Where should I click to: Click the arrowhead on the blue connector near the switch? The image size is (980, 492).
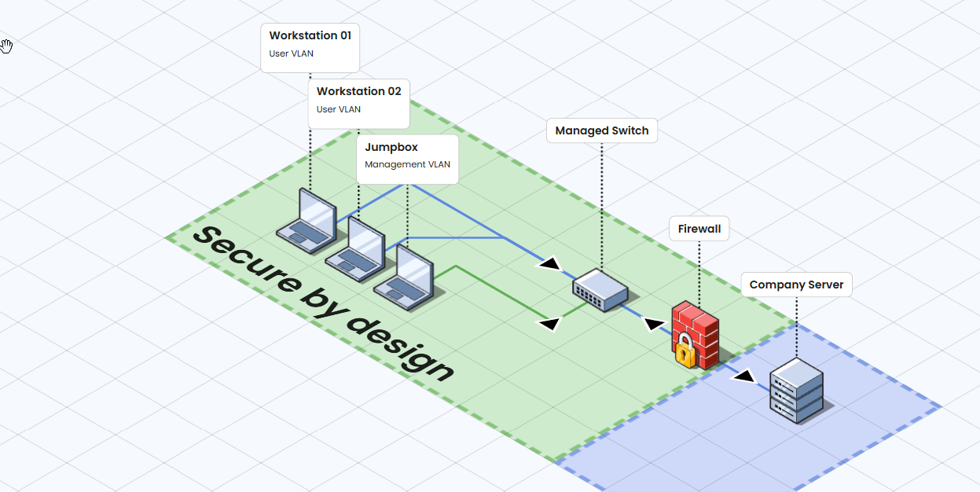(550, 263)
